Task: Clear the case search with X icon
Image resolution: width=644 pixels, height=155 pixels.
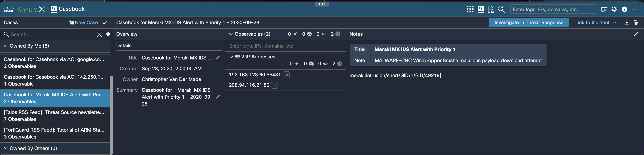Action: pos(99,34)
